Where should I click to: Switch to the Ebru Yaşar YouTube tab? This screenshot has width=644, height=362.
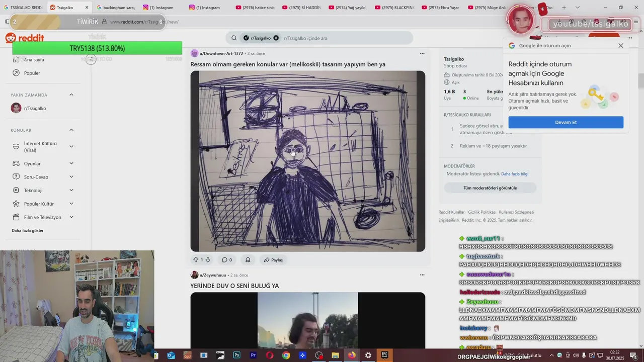pos(440,8)
